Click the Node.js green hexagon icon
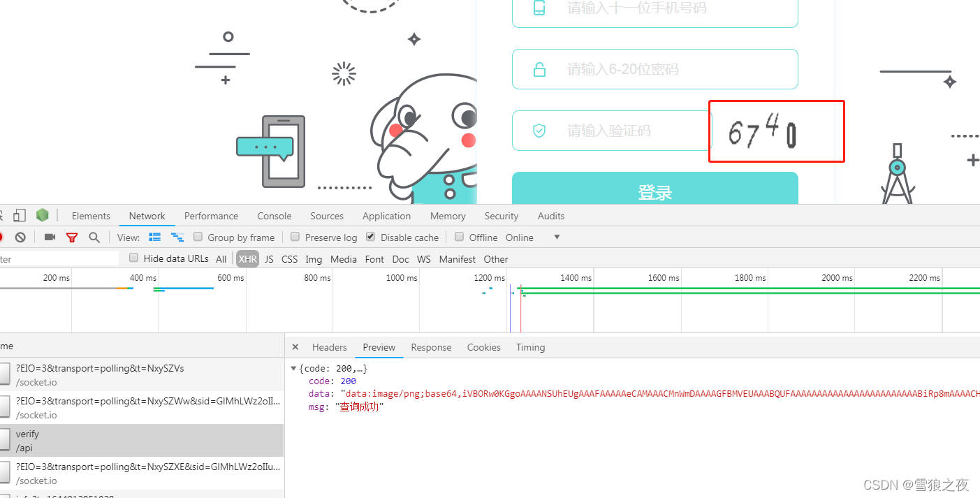Screen dimensions: 980x498 pyautogui.click(x=42, y=215)
